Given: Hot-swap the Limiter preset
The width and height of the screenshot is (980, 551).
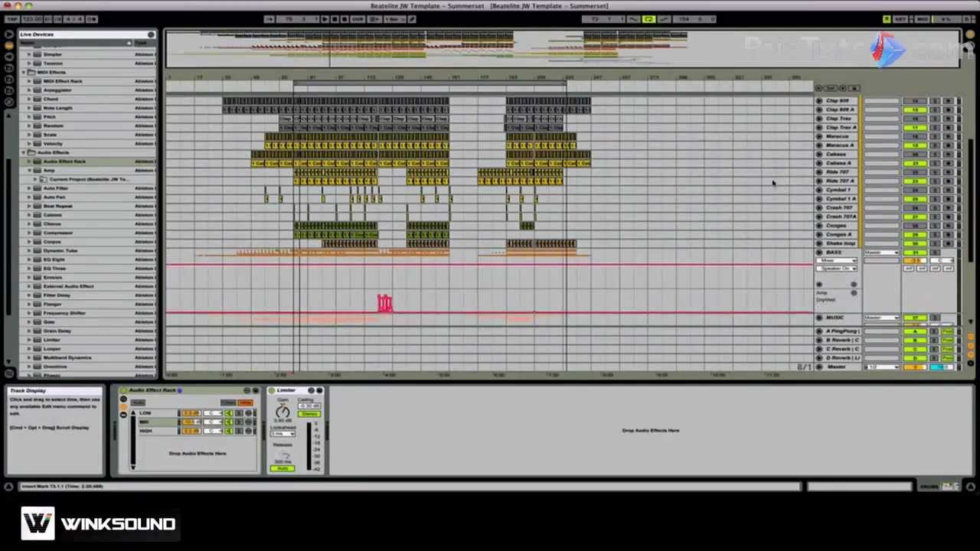Looking at the screenshot, I should coord(311,390).
